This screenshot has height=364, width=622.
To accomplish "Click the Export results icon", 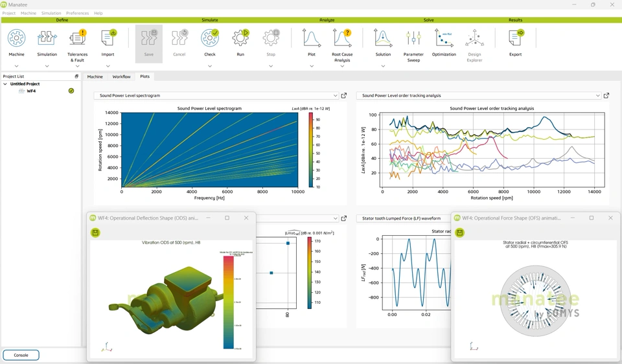I will pyautogui.click(x=515, y=38).
